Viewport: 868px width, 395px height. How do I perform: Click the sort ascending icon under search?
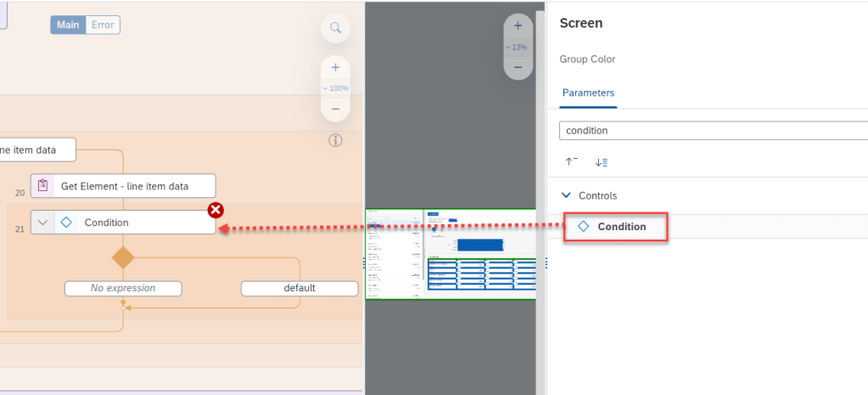pos(571,161)
